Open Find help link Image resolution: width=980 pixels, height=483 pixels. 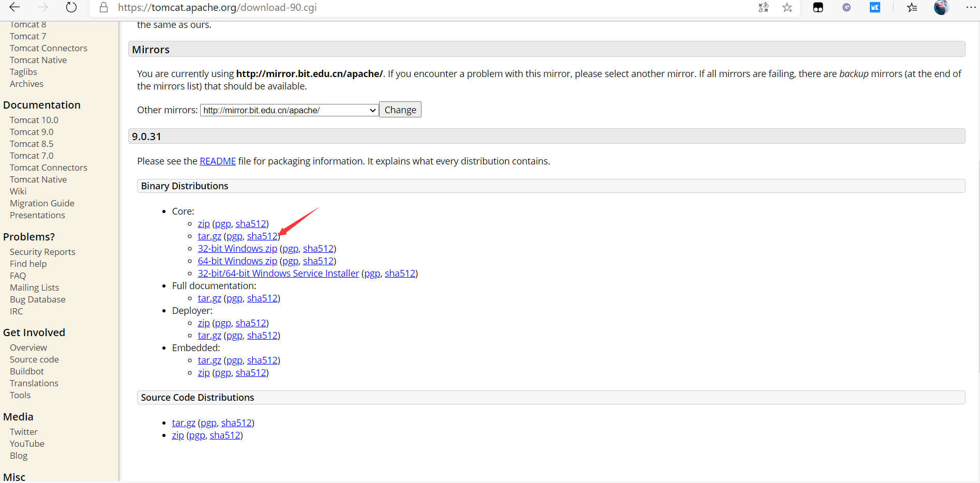click(28, 264)
